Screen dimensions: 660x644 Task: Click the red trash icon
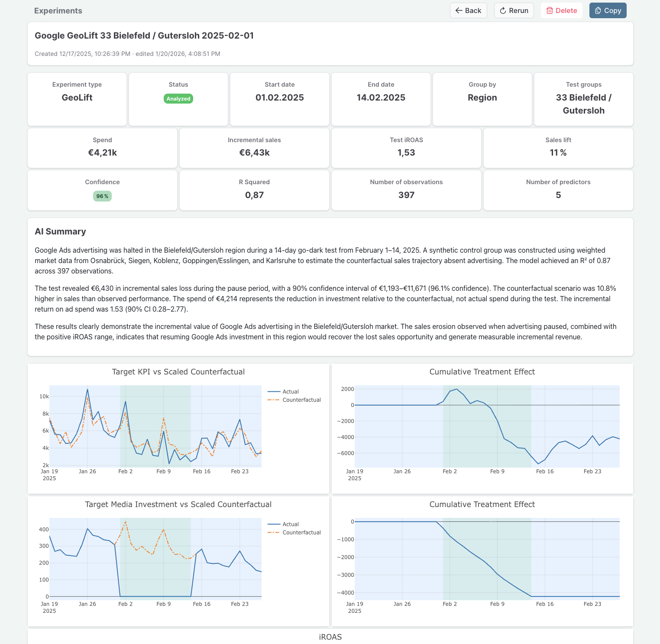coord(550,10)
